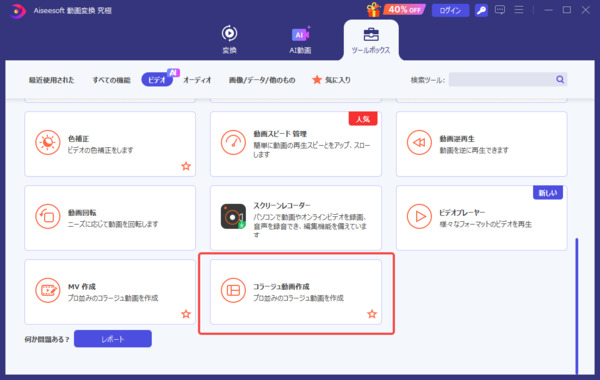Select the ツールボックス tab

[371, 41]
